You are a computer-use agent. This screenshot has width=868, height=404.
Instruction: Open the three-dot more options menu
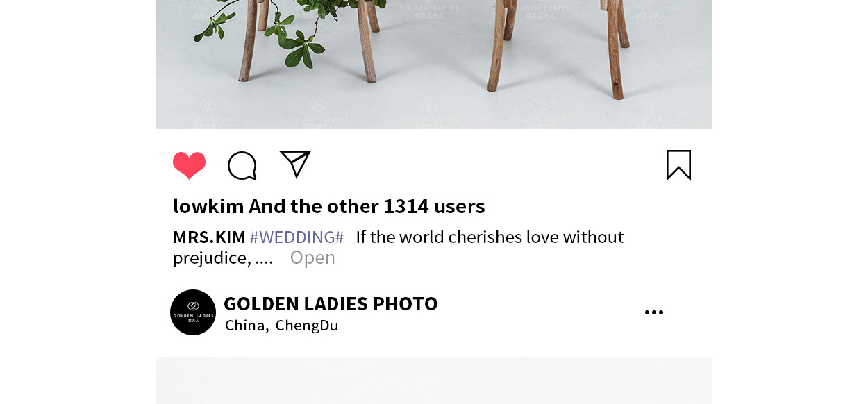tap(654, 312)
